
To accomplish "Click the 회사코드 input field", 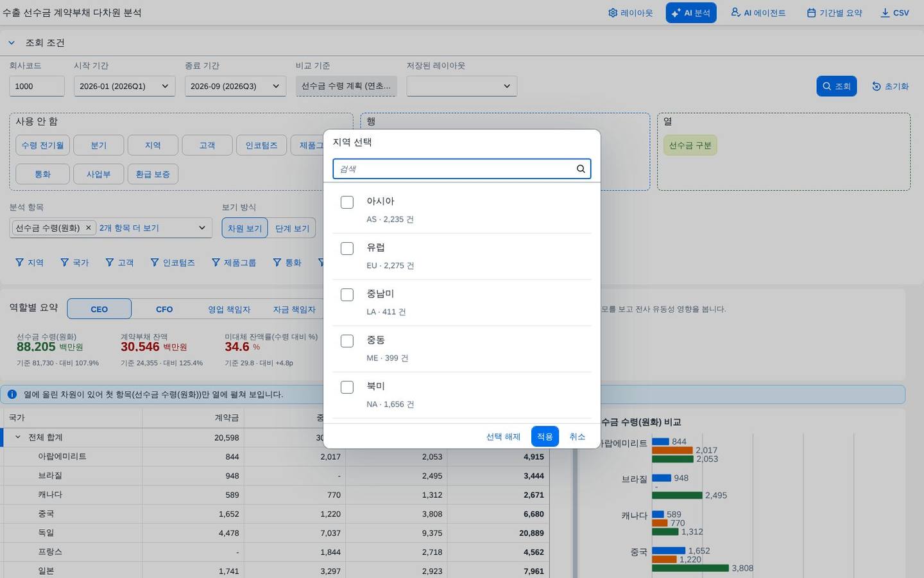I will [37, 86].
